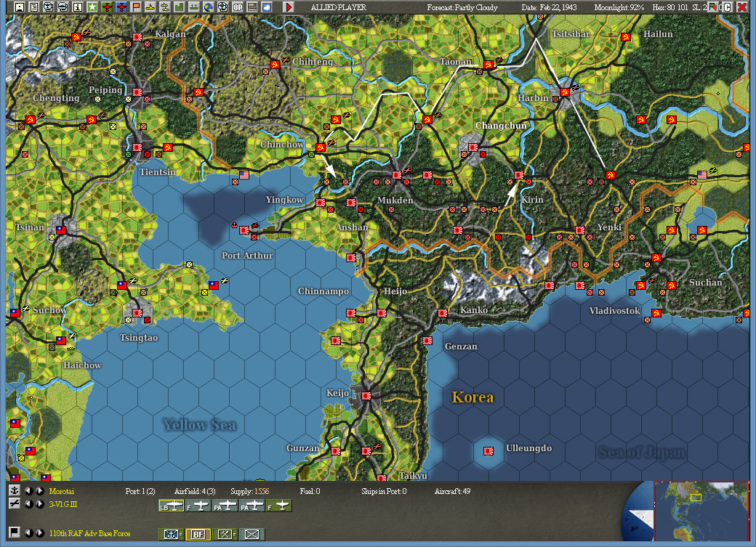Go to previous base left of Morotai
756x547 pixels.
click(x=29, y=490)
